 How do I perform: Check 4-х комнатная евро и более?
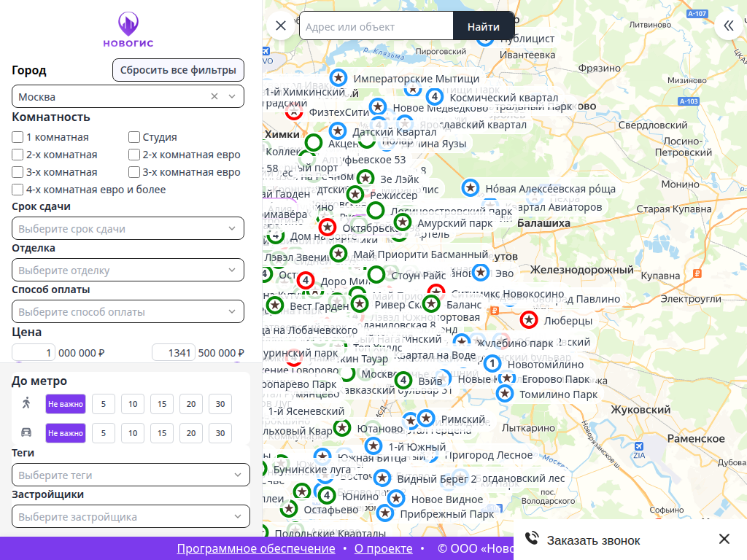click(18, 190)
